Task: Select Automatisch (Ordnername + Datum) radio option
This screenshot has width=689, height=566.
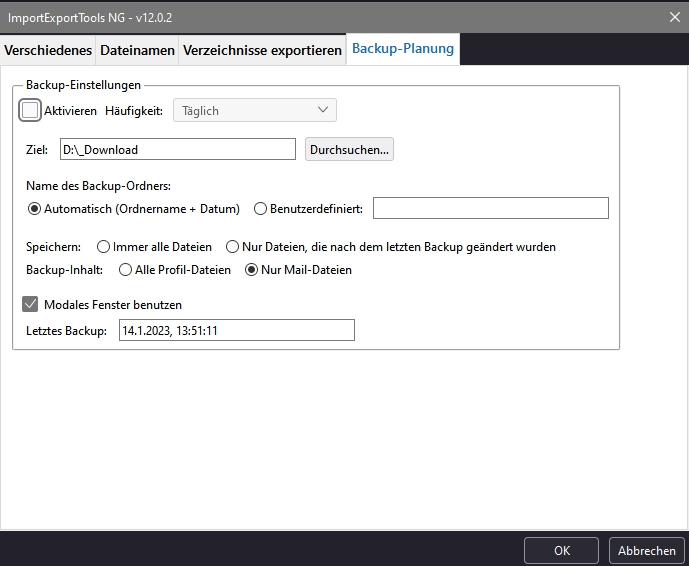Action: pyautogui.click(x=35, y=209)
